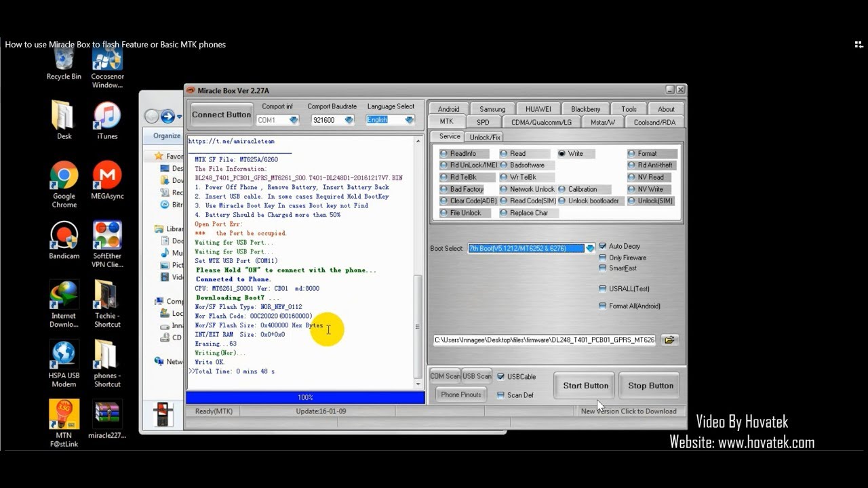Open the CDMA/Qualcomm/LG tab
Screen dimensions: 868x488
pos(541,122)
